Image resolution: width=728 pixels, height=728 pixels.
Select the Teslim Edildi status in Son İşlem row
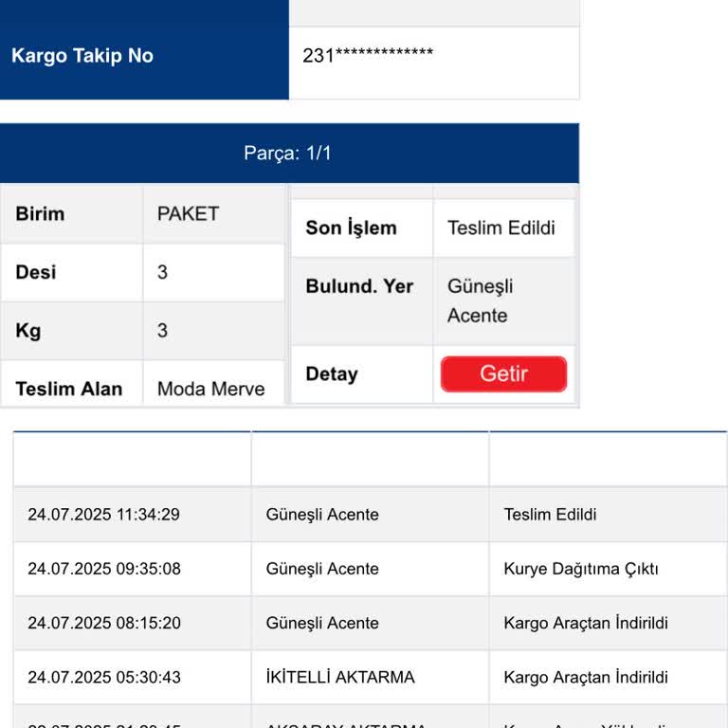500,227
